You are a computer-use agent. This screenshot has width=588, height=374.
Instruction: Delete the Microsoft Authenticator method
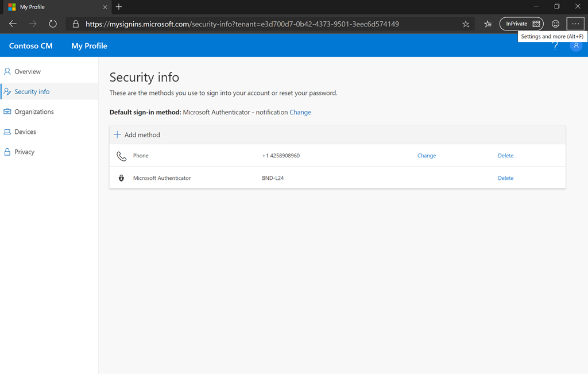pos(505,178)
